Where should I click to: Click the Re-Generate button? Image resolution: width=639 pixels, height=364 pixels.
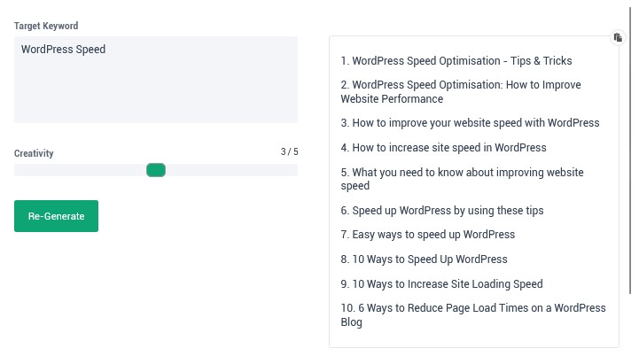coord(56,216)
